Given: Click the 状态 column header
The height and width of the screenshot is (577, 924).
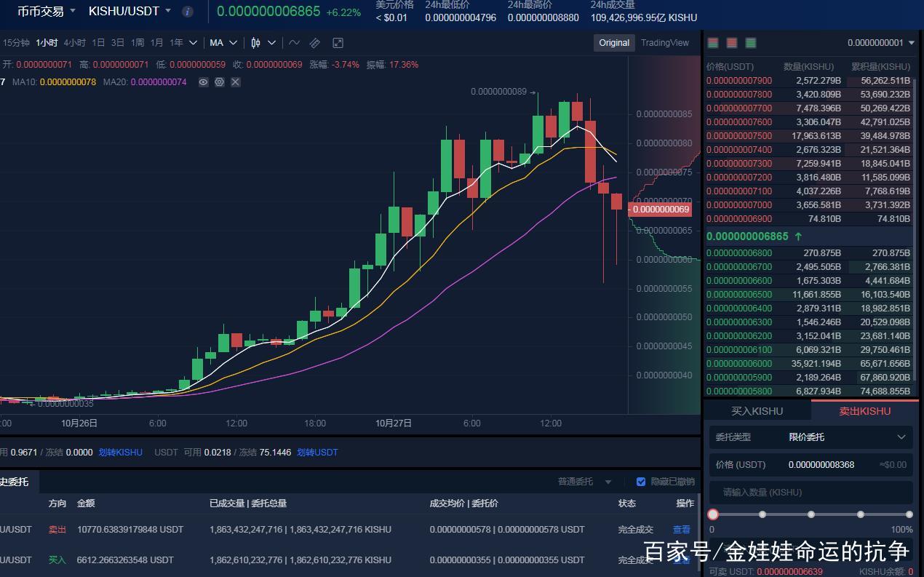Looking at the screenshot, I should click(626, 504).
